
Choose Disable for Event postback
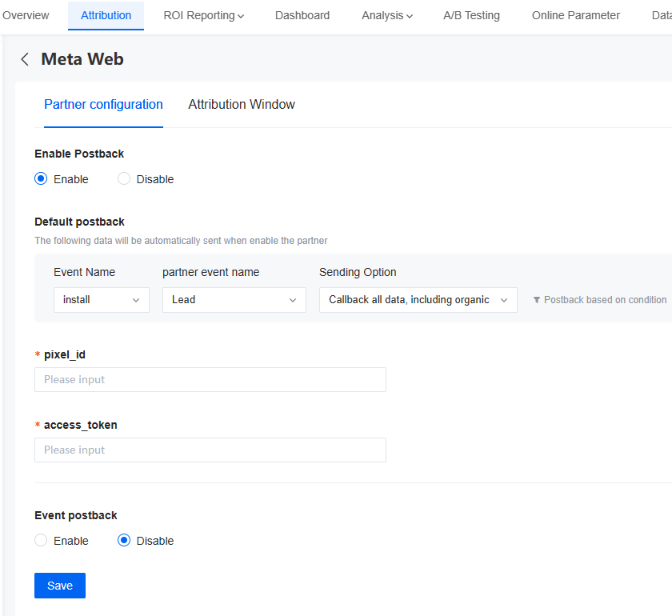(124, 541)
